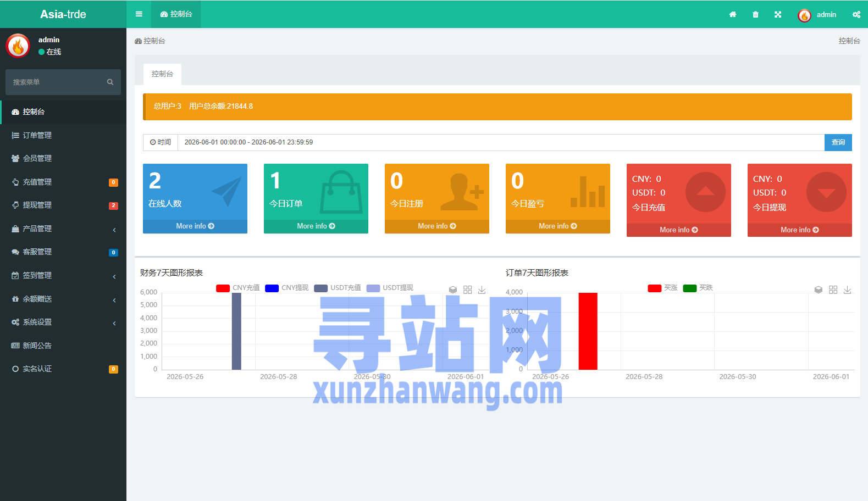The width and height of the screenshot is (868, 501).
Task: Click the paper plane icon on 在线人数 card
Action: pyautogui.click(x=227, y=191)
